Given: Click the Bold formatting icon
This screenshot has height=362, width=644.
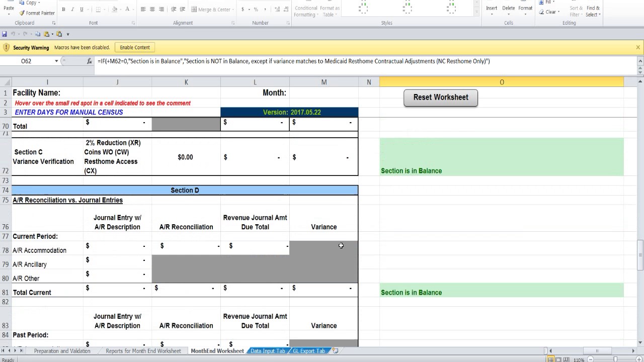Looking at the screenshot, I should click(x=63, y=10).
